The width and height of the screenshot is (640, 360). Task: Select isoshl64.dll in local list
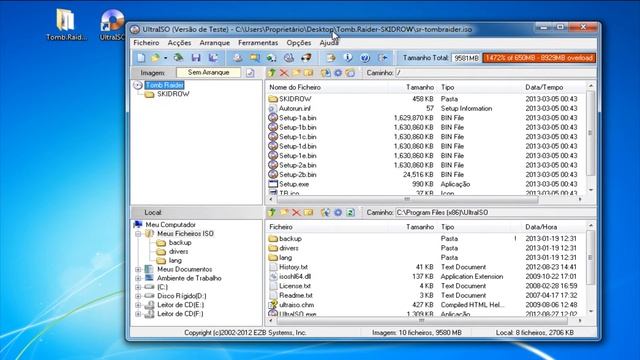[295, 277]
